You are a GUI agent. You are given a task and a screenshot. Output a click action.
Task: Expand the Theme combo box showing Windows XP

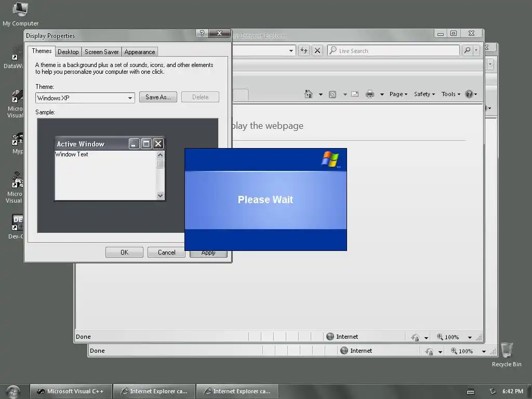tap(130, 98)
